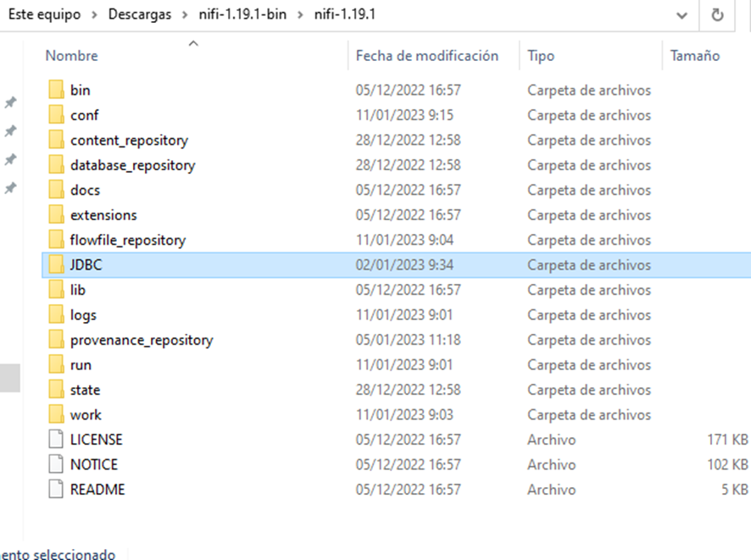The image size is (751, 560).
Task: Select the NOTICE file name
Action: click(94, 464)
